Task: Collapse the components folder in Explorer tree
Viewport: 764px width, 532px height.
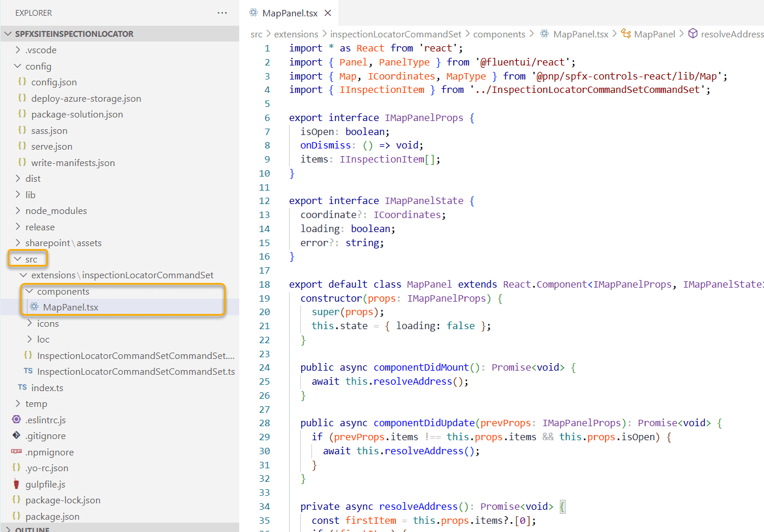Action: (x=29, y=291)
